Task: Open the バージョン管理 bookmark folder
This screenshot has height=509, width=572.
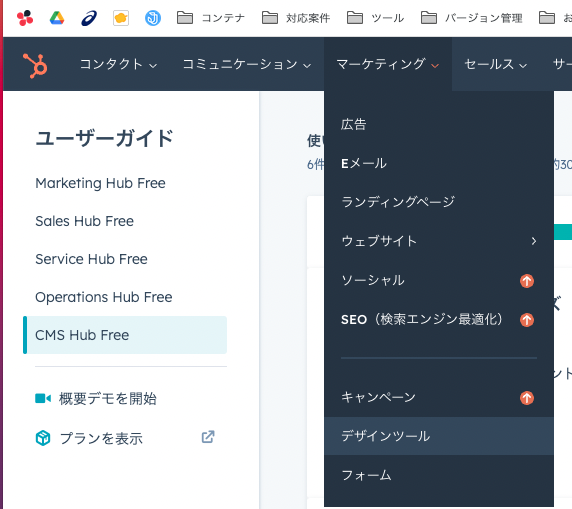Action: 472,18
